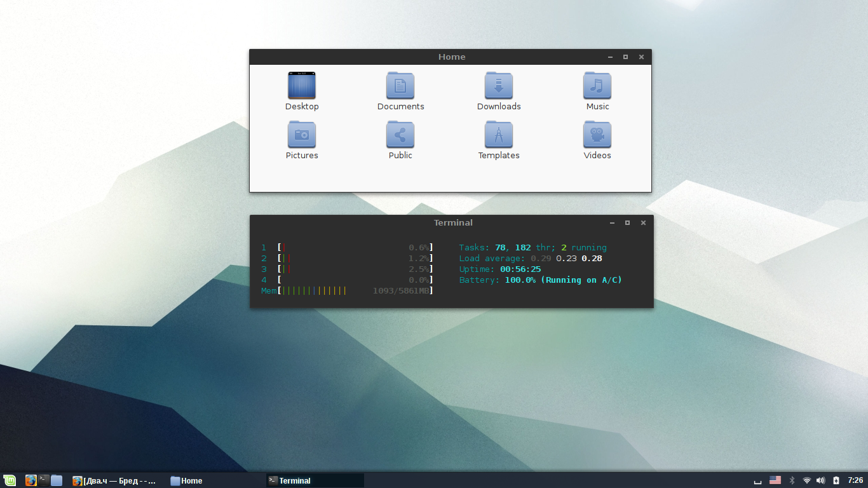Select the Public folder

coord(400,135)
